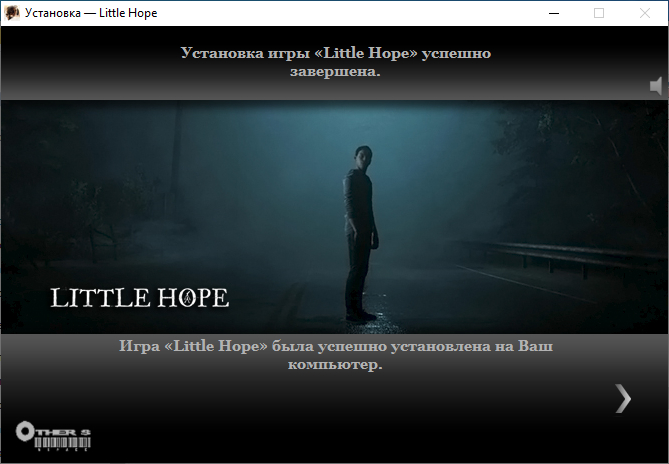Click the next arrow to finish installation
This screenshot has height=464, width=669.
pos(623,399)
